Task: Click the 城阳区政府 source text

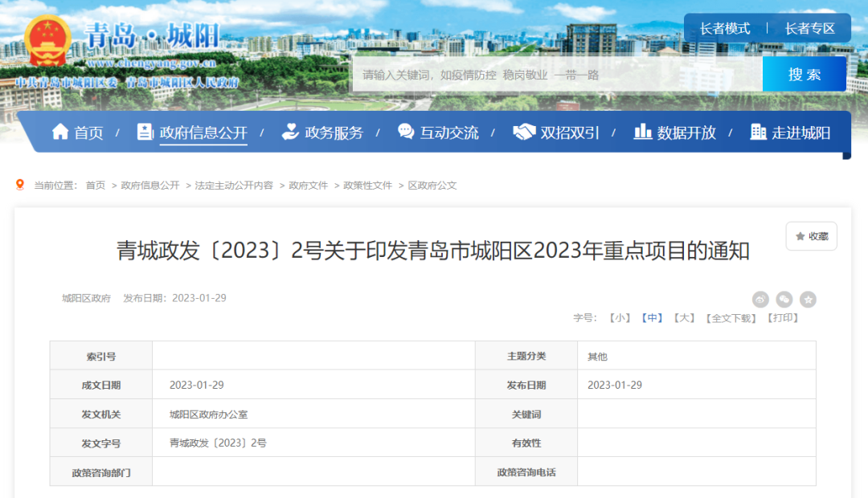Action: [86, 298]
